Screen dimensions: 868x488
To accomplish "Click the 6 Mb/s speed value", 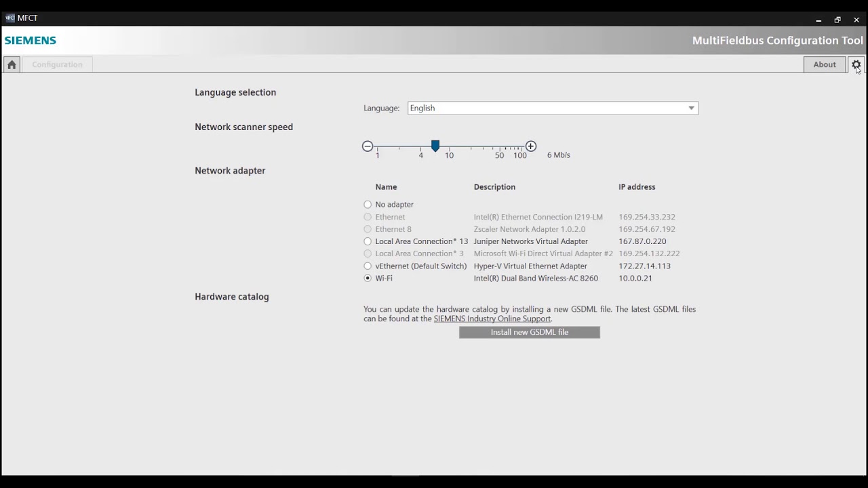I will click(x=559, y=155).
